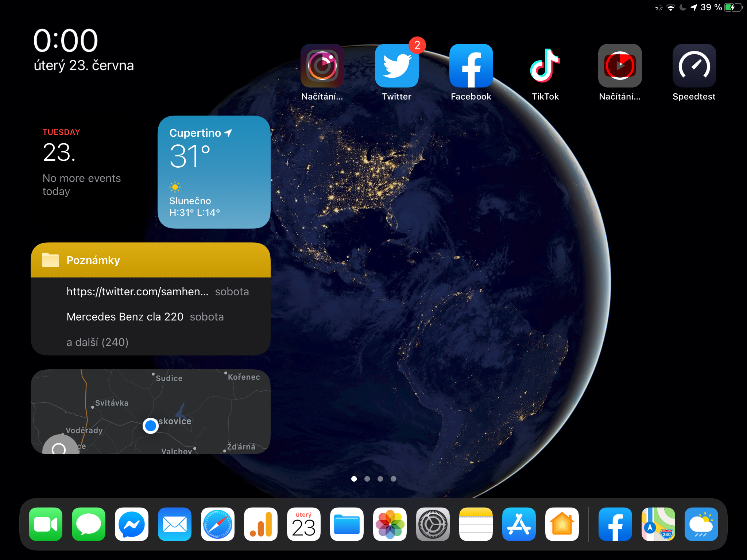This screenshot has height=560, width=747.
Task: Launch the TikTok app
Action: click(x=545, y=66)
